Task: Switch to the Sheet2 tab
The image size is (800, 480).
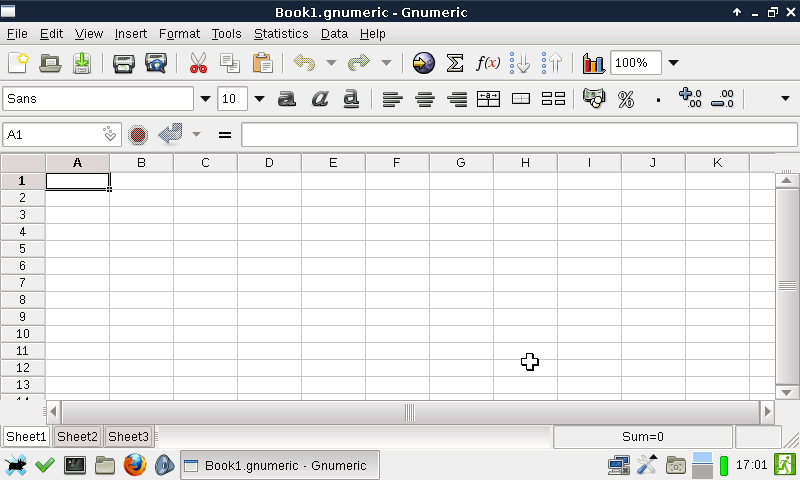Action: click(x=77, y=437)
